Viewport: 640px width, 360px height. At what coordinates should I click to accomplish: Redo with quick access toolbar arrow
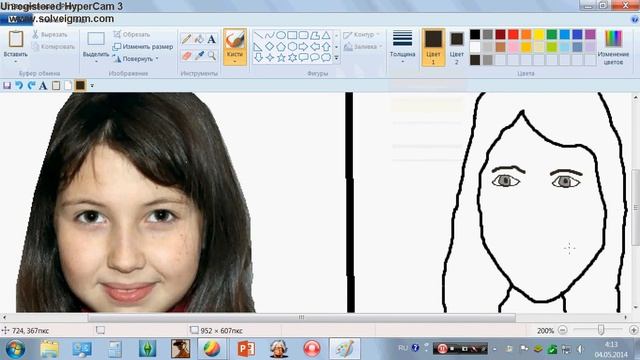(31, 85)
